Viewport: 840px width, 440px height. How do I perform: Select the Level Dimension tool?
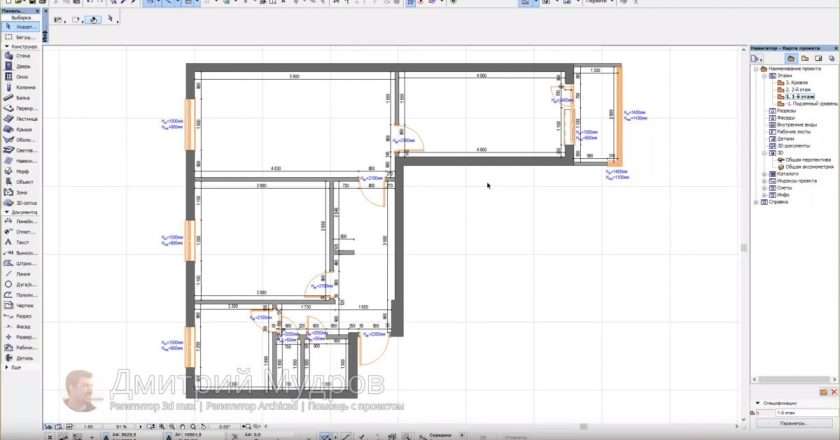[20, 232]
